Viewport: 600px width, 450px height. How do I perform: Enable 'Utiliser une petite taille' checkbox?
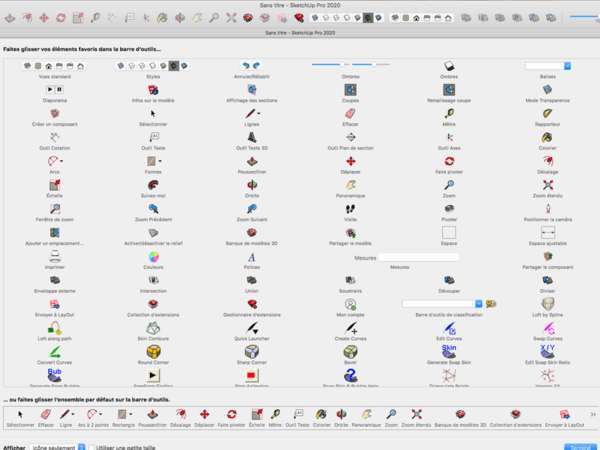click(x=93, y=448)
